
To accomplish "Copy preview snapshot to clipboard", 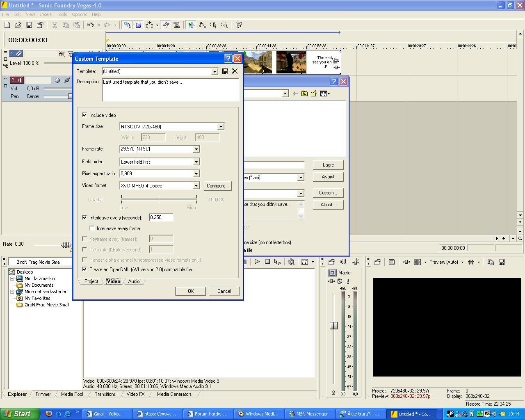I will (x=491, y=262).
